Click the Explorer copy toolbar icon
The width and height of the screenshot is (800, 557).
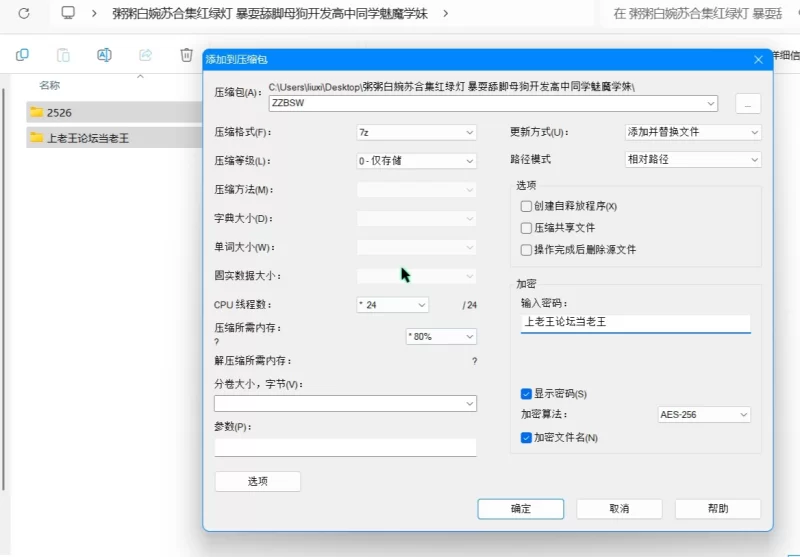(22, 55)
